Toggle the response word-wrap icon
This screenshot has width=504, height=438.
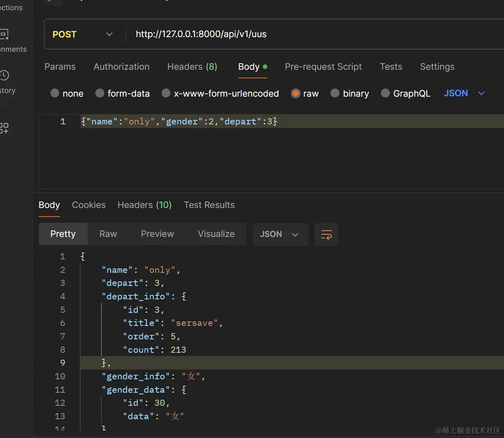326,234
